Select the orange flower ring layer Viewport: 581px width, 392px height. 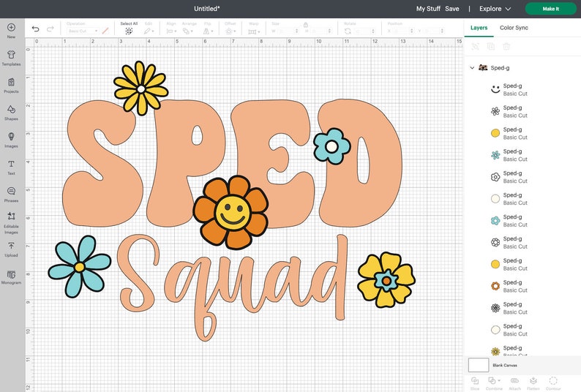495,286
